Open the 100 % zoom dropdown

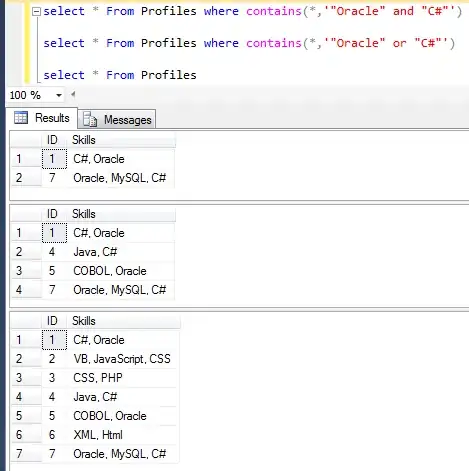point(59,96)
